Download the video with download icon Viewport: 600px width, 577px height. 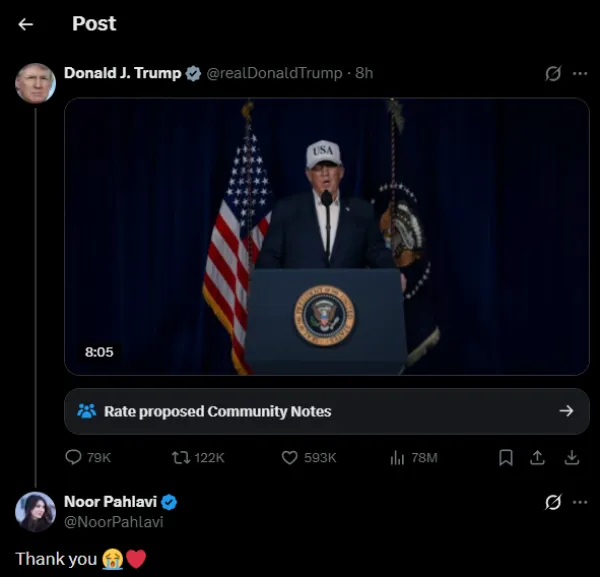pyautogui.click(x=572, y=457)
